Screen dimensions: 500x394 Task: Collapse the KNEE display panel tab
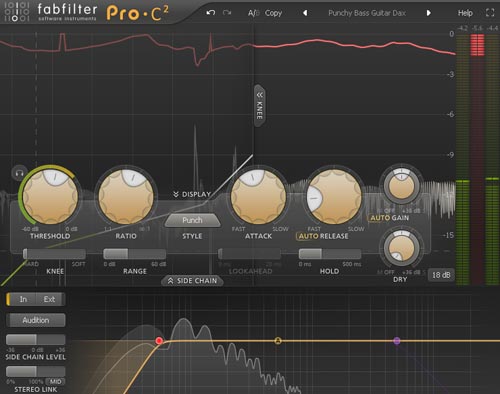(260, 106)
